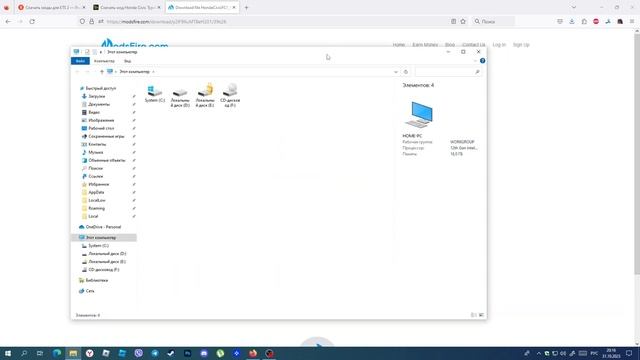Open a new browser tab with plus button
This screenshot has width=640, height=360.
pos(246,7)
